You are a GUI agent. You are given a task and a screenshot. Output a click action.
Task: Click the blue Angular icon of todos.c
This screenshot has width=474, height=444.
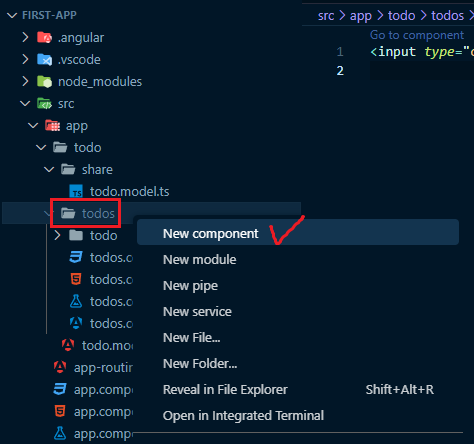[76, 323]
